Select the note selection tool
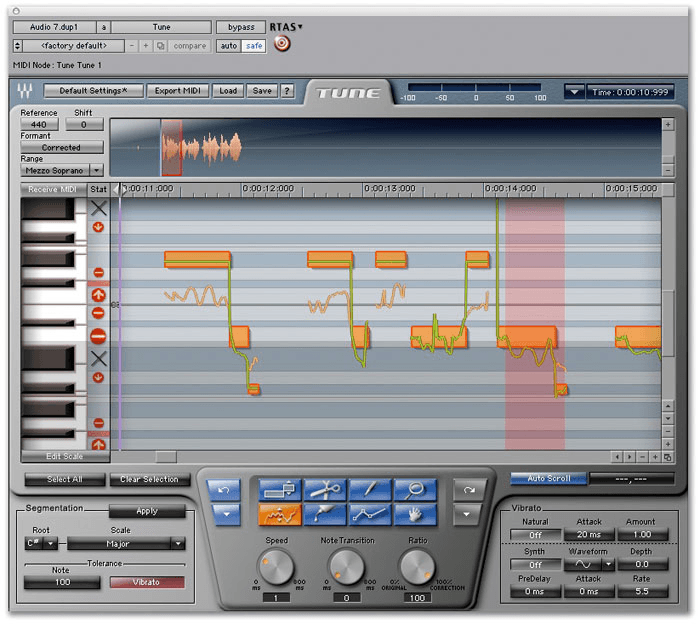Screen dimensions: 700x624 [x=280, y=490]
